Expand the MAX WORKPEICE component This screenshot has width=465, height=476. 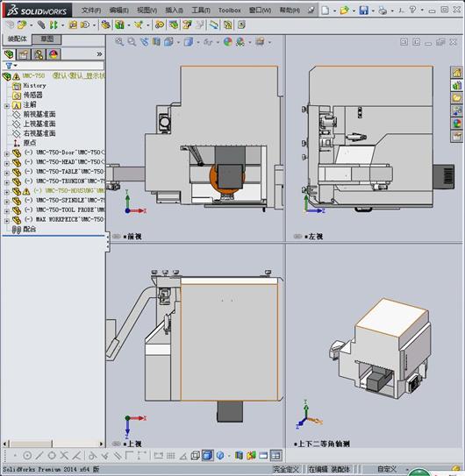[x=7, y=221]
